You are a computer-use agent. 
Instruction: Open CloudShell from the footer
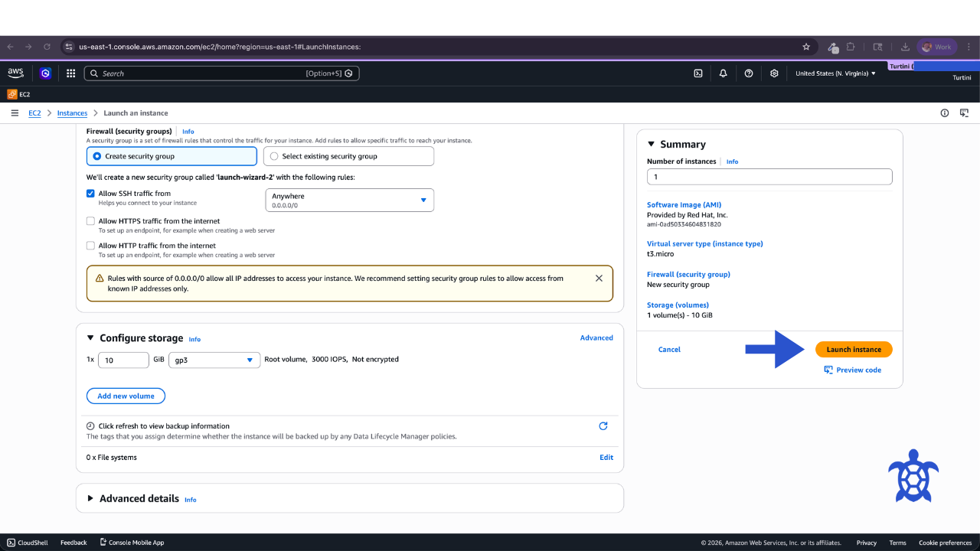tap(28, 543)
